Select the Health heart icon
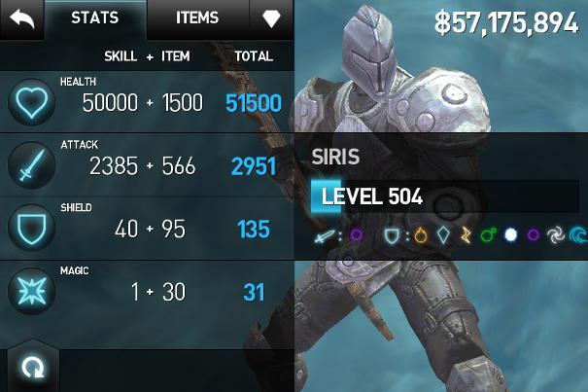 click(x=31, y=102)
